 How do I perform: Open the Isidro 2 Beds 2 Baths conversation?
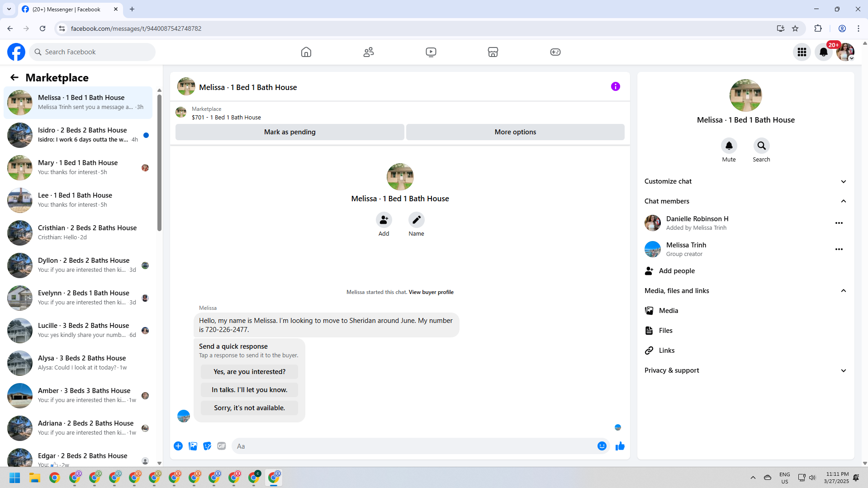[78, 135]
